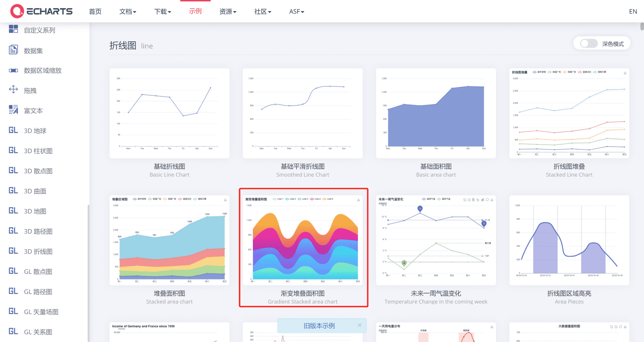The width and height of the screenshot is (644, 342).
Task: Click the sidebar scrollbar
Action: tap(88, 273)
